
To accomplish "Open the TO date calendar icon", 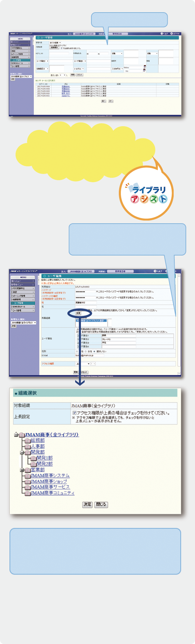I will (145, 70).
